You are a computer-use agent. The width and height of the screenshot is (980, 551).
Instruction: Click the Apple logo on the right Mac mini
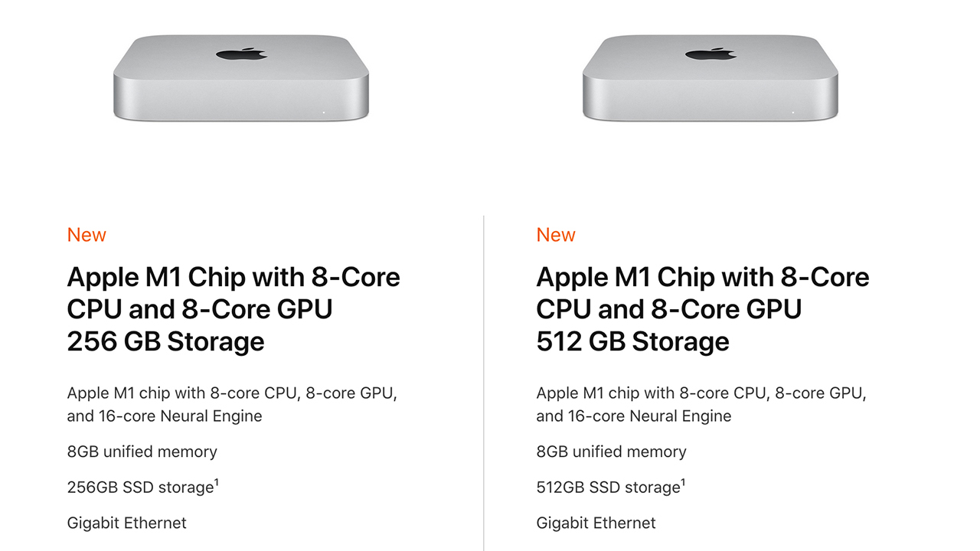point(710,54)
